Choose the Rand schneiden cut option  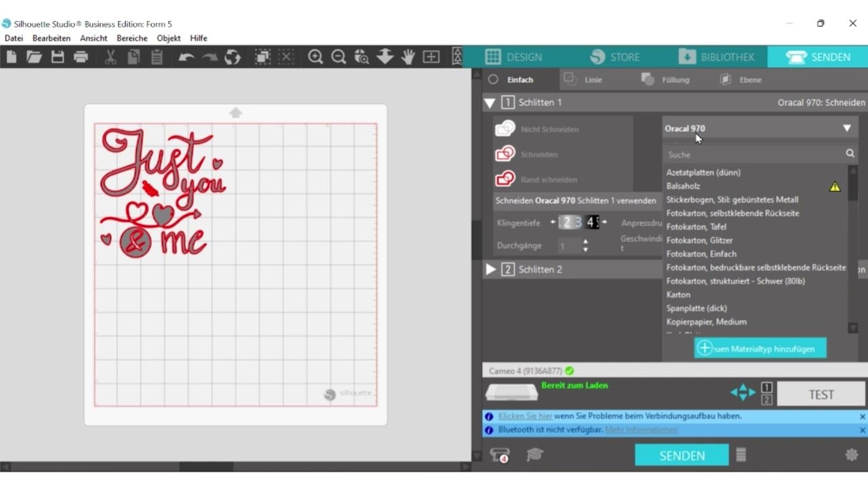click(536, 180)
